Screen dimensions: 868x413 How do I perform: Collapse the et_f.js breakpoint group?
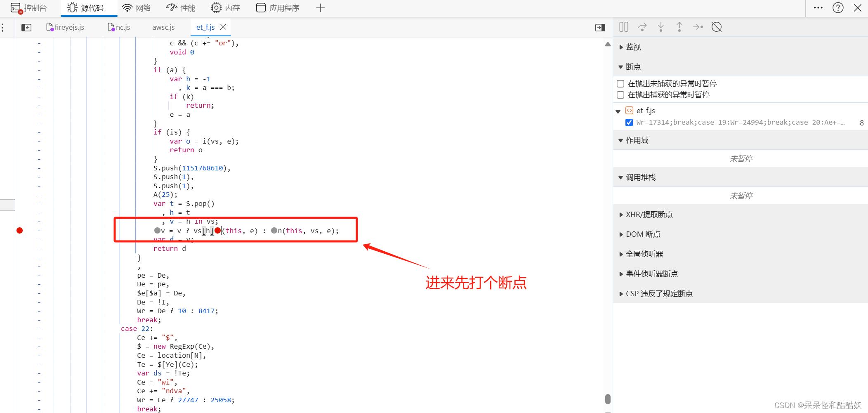618,111
